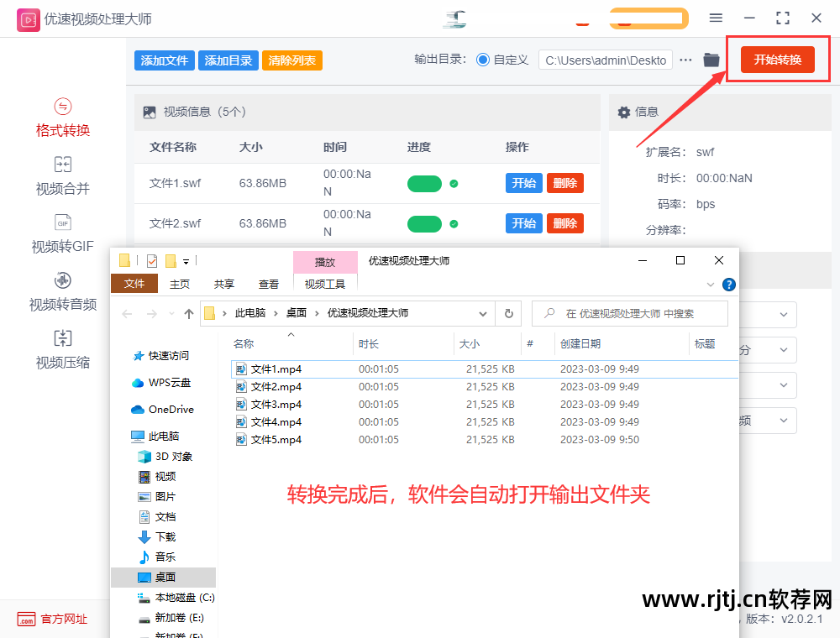Click the properties checkmark icon in Explorer title bar

[152, 261]
